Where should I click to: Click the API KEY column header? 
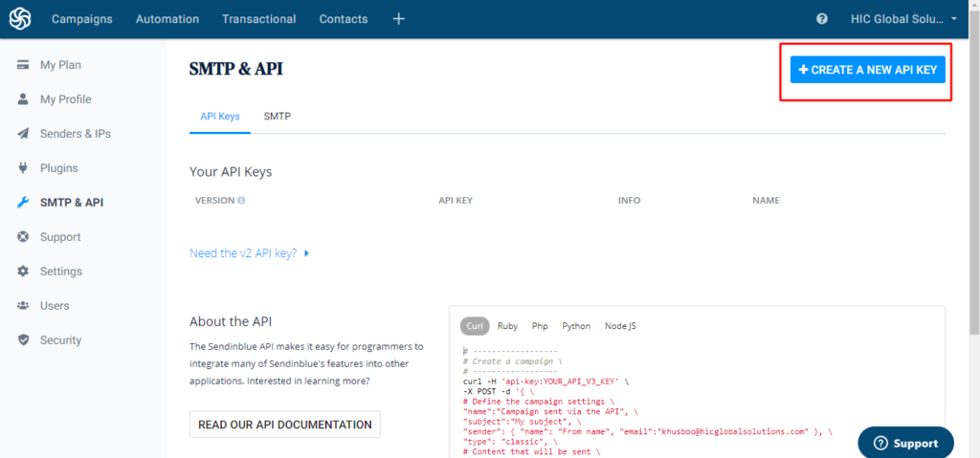pyautogui.click(x=456, y=201)
